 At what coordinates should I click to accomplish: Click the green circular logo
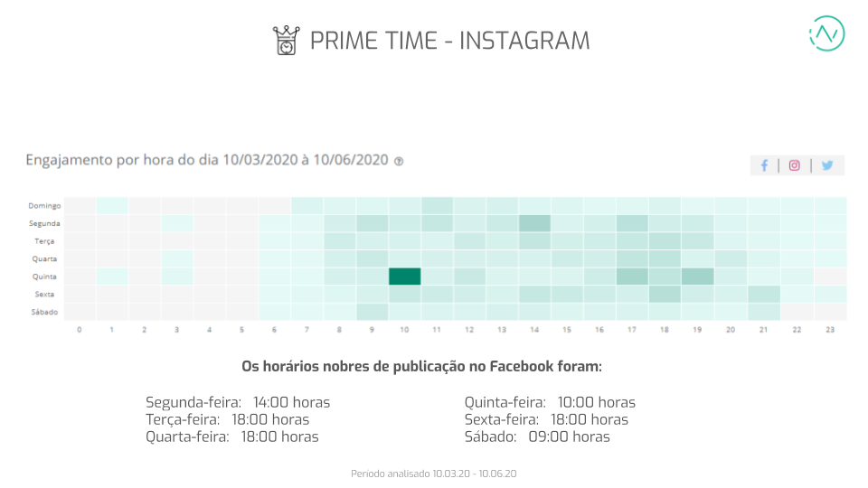pos(826,33)
